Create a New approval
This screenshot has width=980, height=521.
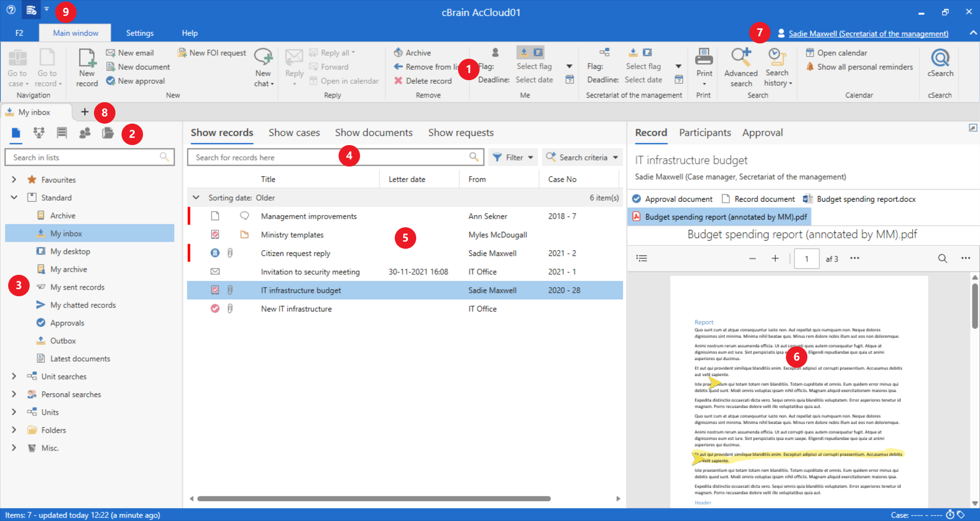pyautogui.click(x=135, y=81)
